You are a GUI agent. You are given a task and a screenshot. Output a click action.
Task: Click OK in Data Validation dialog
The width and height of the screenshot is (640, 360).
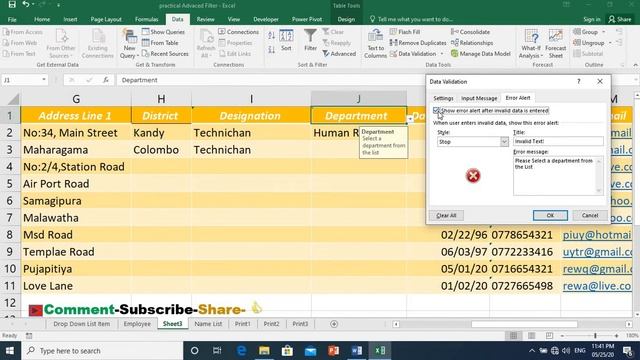550,216
